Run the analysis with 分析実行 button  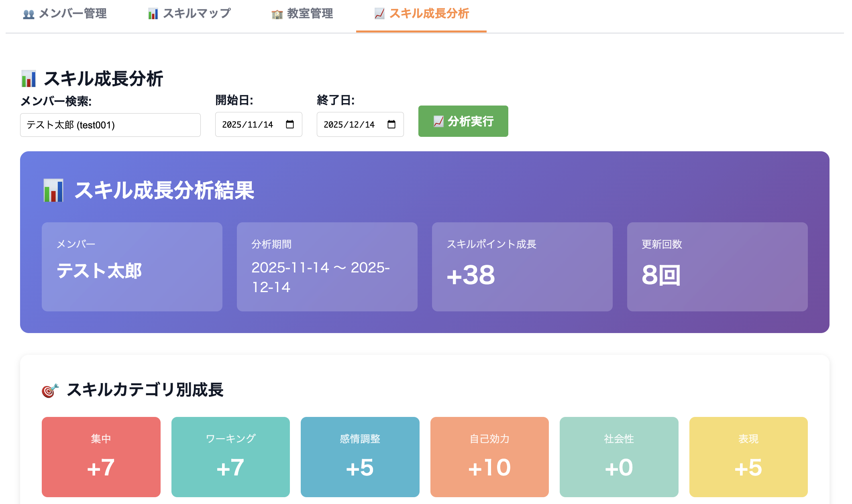(463, 121)
